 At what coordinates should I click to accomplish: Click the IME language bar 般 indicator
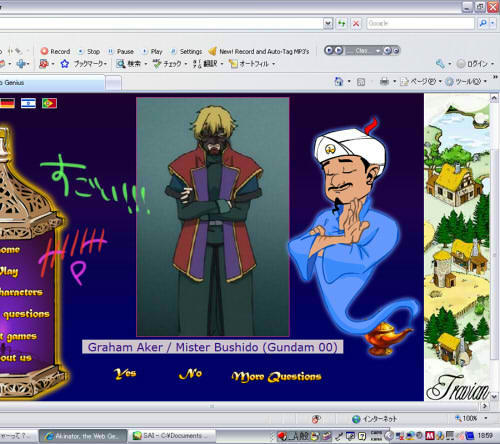[x=304, y=436]
